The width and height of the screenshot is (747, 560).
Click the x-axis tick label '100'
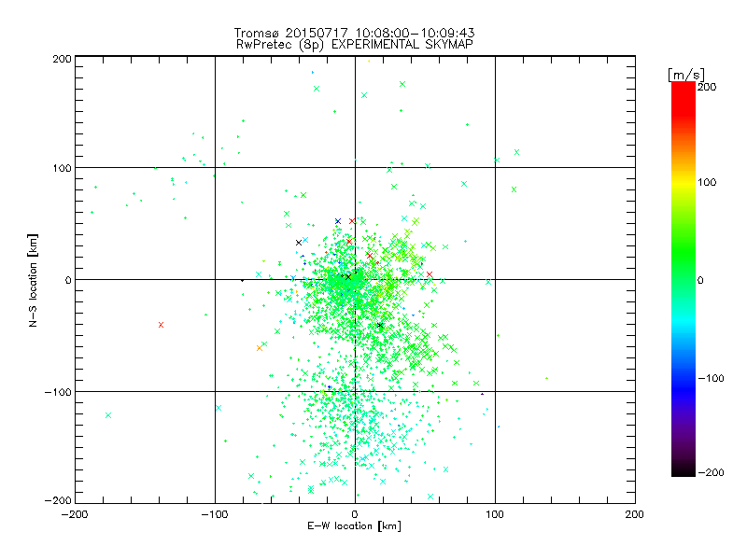[x=495, y=514]
